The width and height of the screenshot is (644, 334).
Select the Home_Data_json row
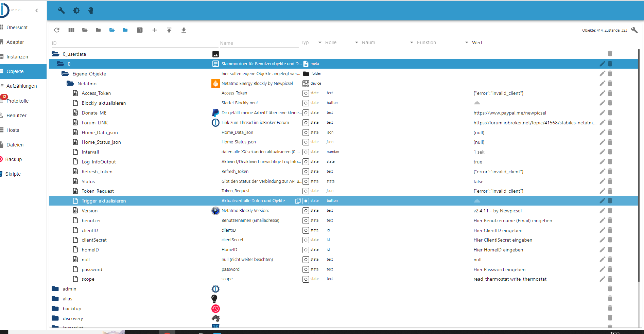click(344, 133)
